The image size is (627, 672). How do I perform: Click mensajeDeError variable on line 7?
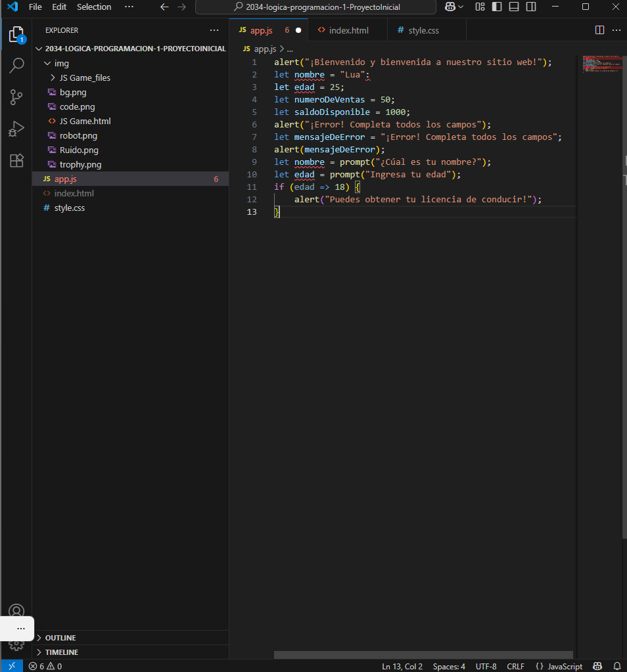[329, 137]
